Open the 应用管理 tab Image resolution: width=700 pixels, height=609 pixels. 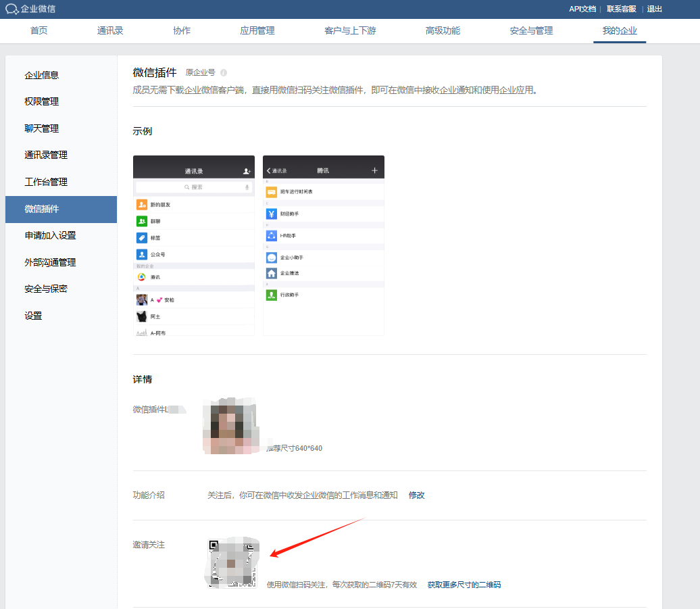tap(257, 31)
